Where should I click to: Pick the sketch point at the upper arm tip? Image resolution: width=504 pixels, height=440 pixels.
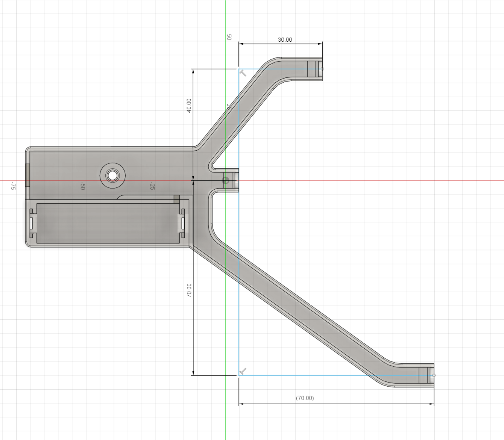(322, 69)
